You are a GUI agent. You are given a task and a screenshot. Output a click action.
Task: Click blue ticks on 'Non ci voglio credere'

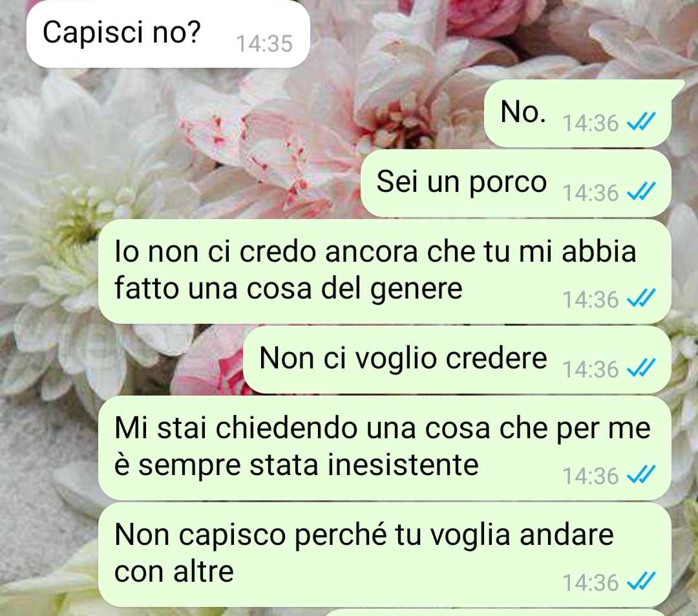pos(641,368)
